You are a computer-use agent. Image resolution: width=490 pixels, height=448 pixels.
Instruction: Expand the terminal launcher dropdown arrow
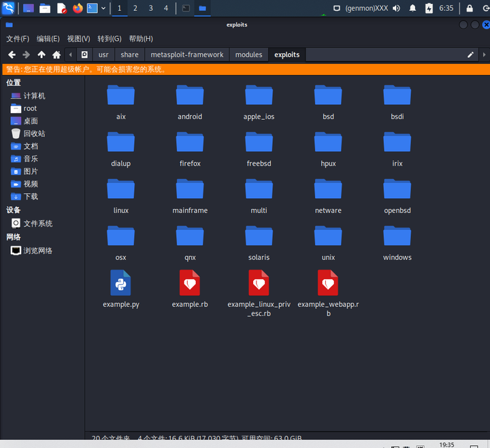(x=103, y=8)
